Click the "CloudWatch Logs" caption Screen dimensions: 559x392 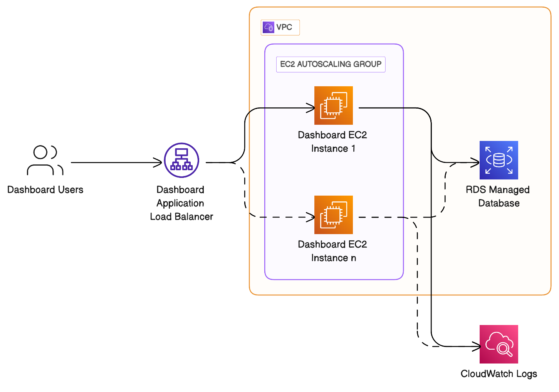coord(499,374)
